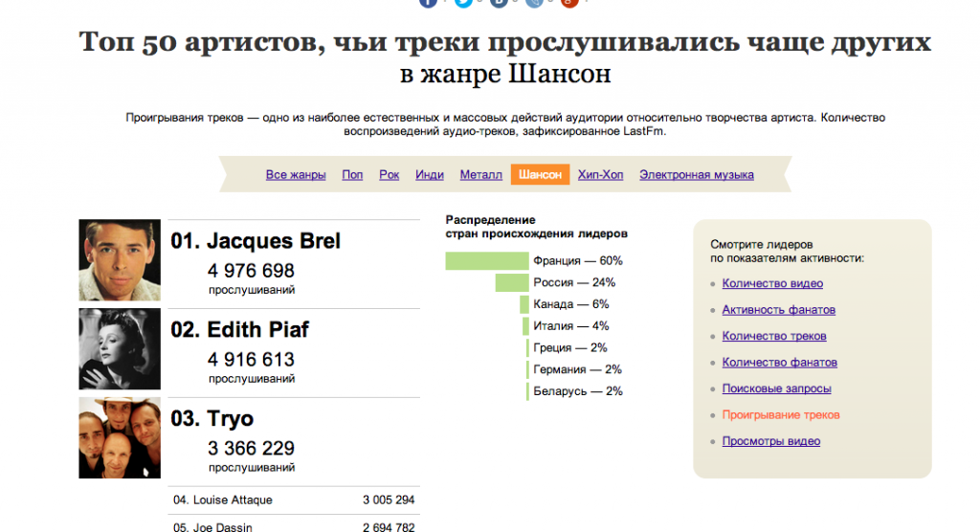
Task: Open the Рок genre tab
Action: (x=390, y=175)
